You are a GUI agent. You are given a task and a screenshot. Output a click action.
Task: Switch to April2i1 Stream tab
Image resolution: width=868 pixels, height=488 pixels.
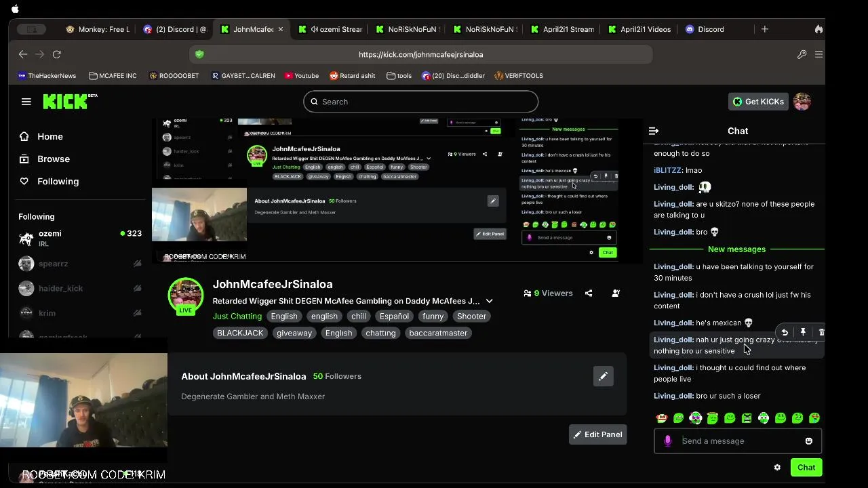pyautogui.click(x=563, y=29)
